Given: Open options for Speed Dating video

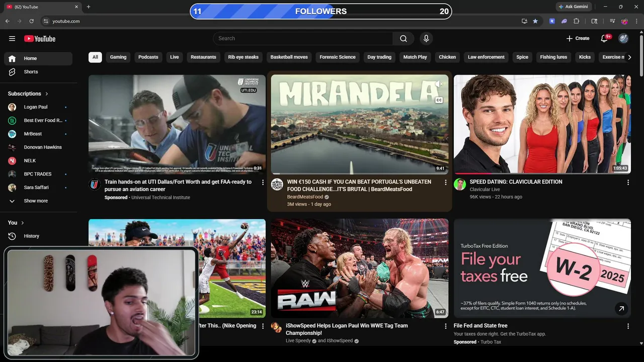Looking at the screenshot, I should tap(628, 183).
